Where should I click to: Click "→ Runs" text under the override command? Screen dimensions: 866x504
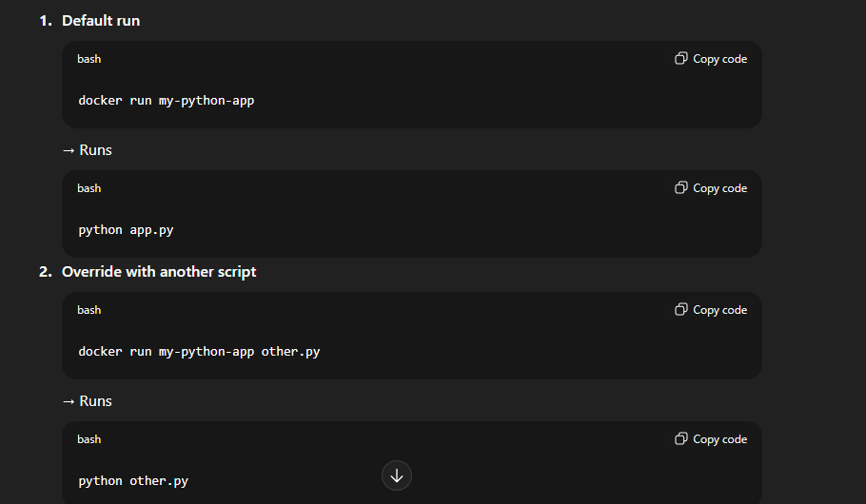pyautogui.click(x=88, y=401)
